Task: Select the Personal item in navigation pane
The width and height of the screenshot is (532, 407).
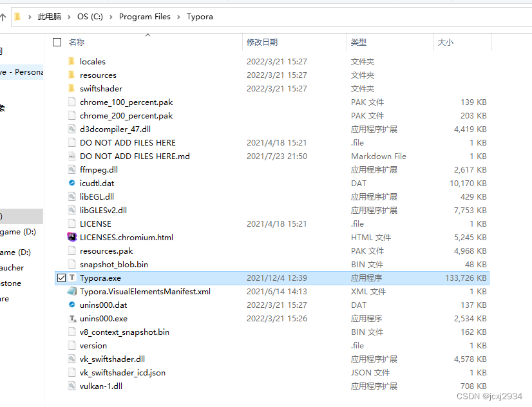Action: coord(22,72)
